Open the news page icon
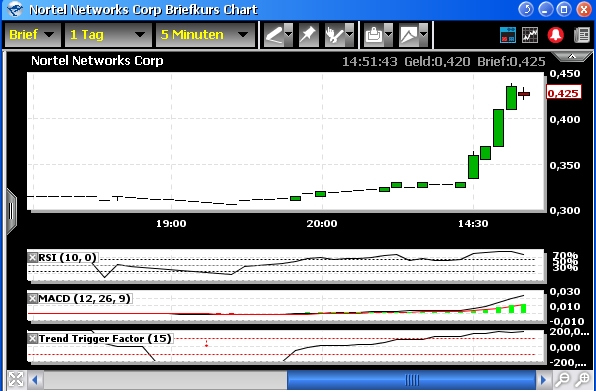Viewport: 596px width, 391px height. click(582, 35)
